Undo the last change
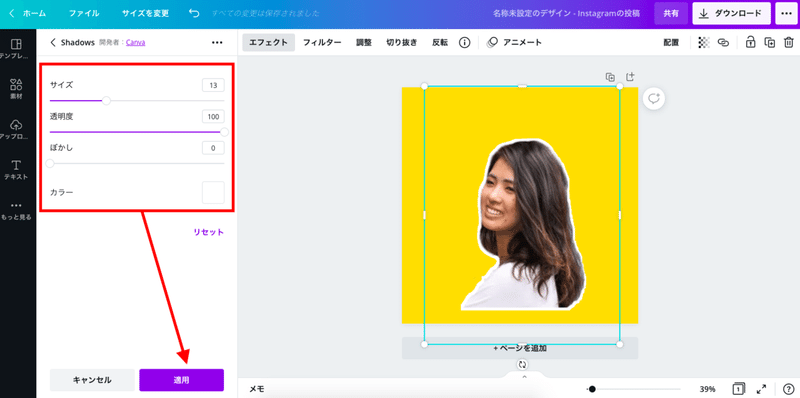 tap(194, 14)
